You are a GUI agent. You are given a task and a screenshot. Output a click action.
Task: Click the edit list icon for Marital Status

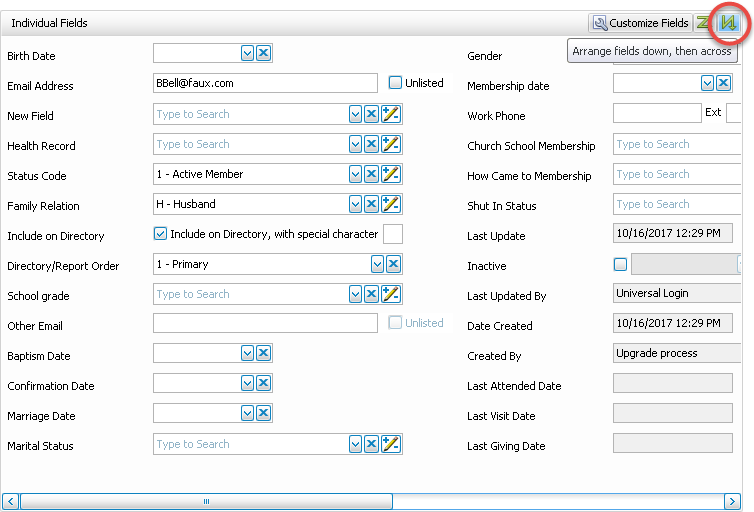(391, 444)
